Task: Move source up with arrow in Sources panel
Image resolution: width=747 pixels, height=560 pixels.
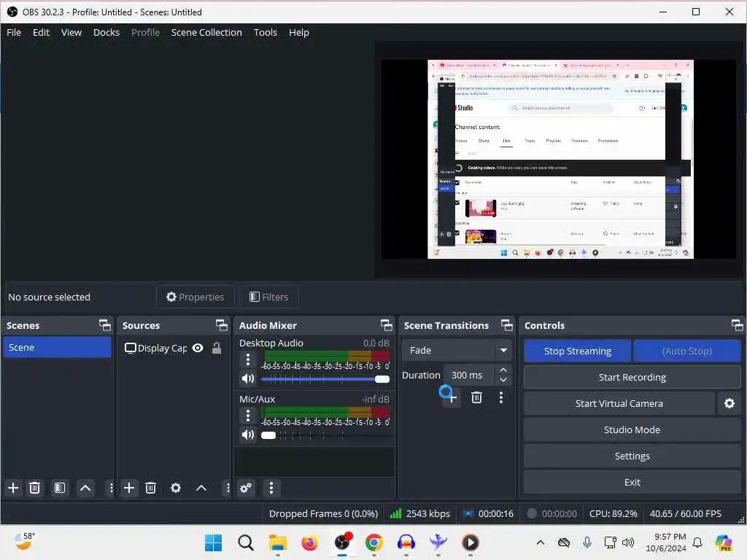Action: click(x=201, y=488)
